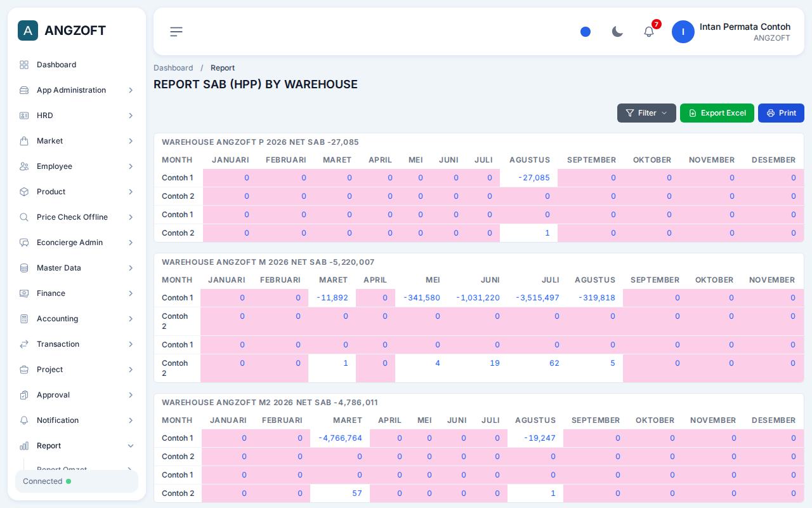
Task: Click the Warehouse ANGZOFT M 2026 heading
Action: point(268,262)
